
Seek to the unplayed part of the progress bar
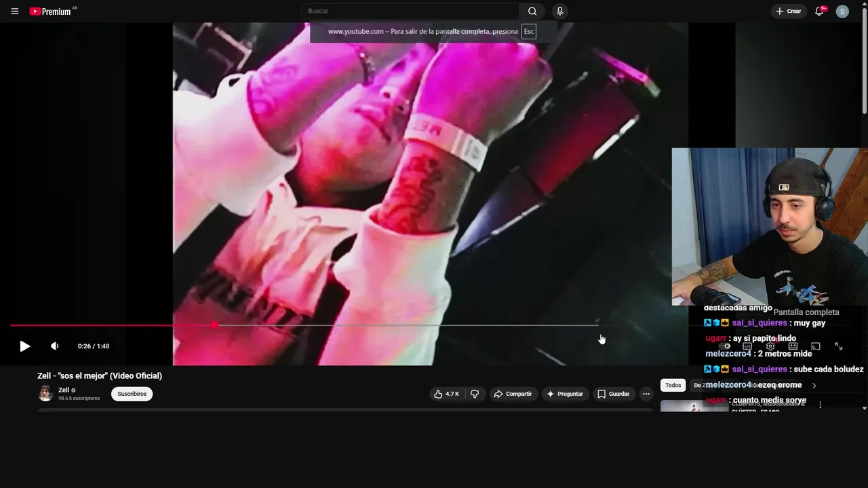(x=407, y=325)
